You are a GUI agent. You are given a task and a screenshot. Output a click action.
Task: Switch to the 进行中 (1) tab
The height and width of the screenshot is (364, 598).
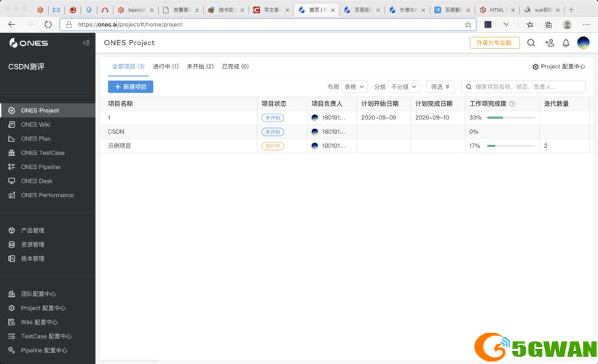click(165, 66)
